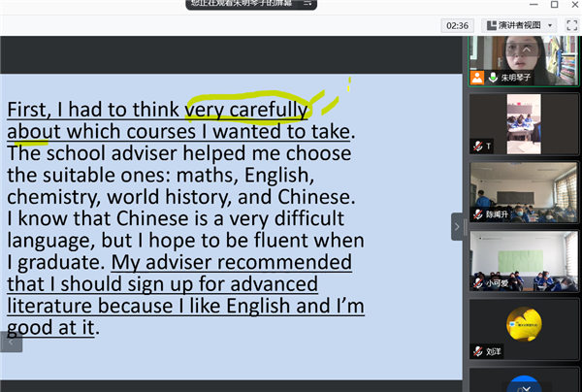Click the line "chemistry, world history, and Chinese."
The width and height of the screenshot is (582, 392).
click(x=181, y=197)
